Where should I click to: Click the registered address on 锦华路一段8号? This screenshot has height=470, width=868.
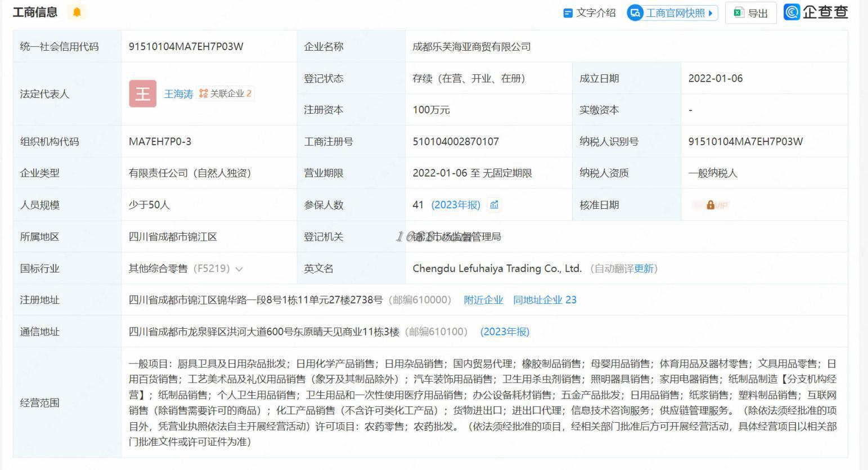point(255,300)
